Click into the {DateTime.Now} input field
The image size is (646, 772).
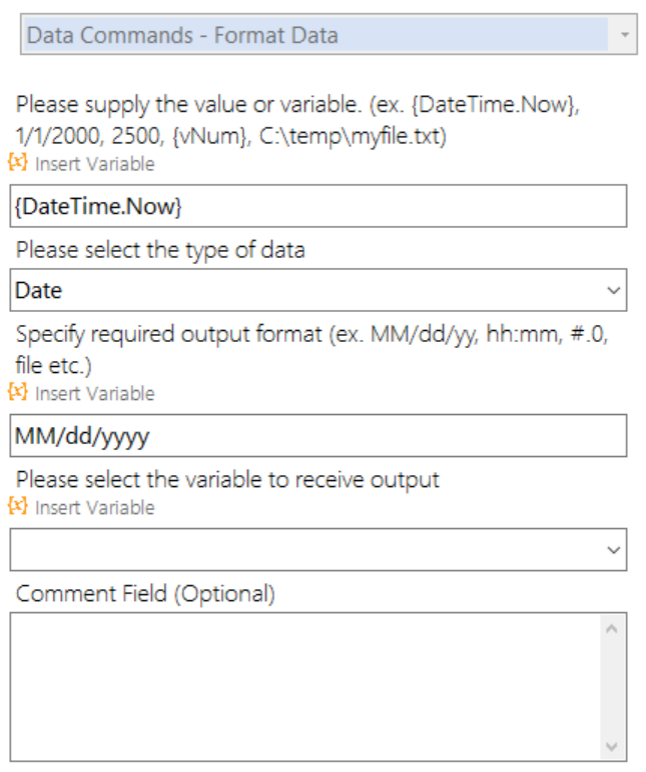click(318, 206)
